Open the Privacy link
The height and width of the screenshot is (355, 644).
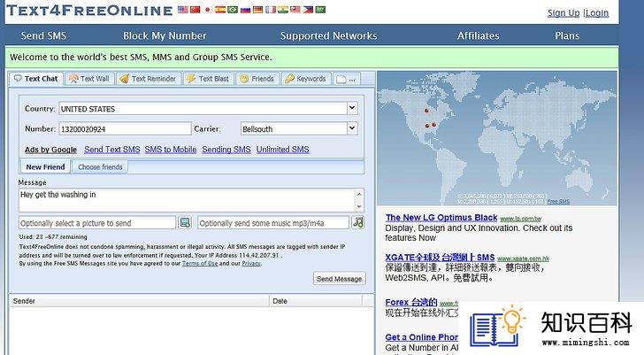[251, 264]
